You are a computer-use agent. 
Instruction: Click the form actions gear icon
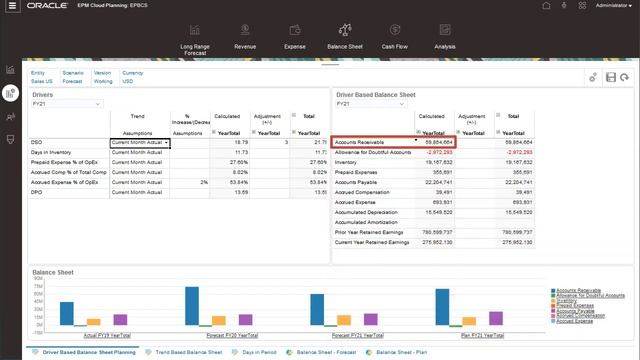[593, 77]
